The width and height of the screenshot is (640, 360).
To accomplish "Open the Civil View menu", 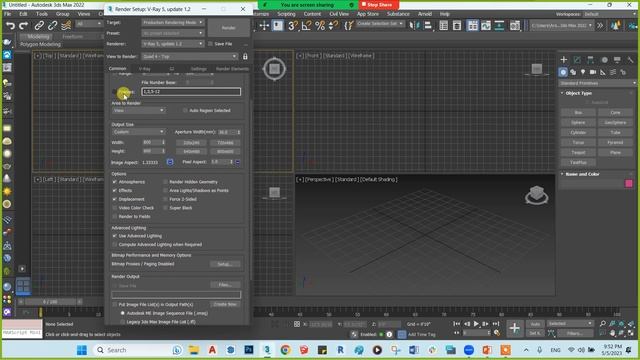I will coord(339,14).
